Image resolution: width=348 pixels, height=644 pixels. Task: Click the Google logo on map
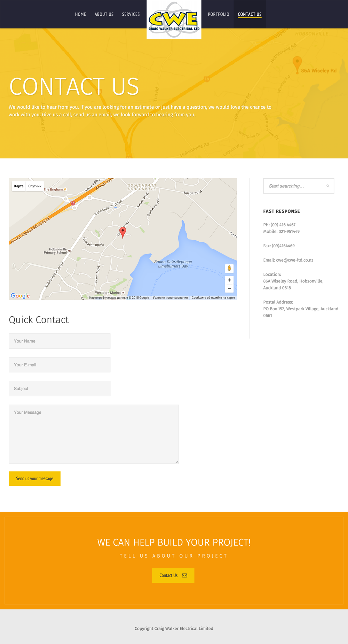click(x=20, y=296)
